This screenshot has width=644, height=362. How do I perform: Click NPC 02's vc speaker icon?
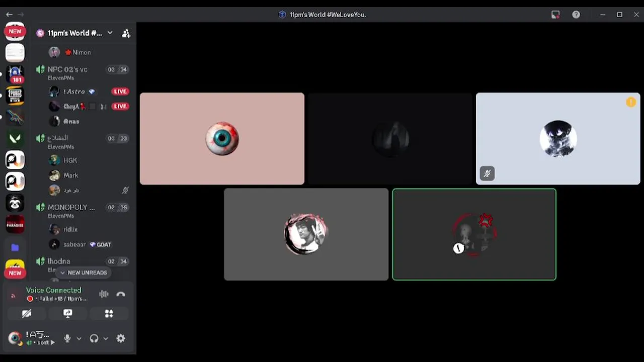[40, 69]
